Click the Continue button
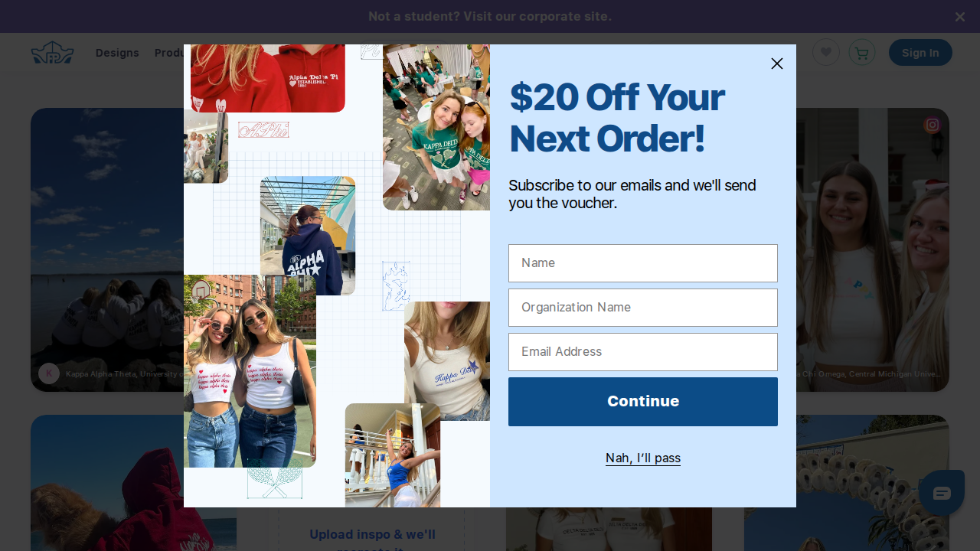Image resolution: width=980 pixels, height=551 pixels. pyautogui.click(x=643, y=402)
